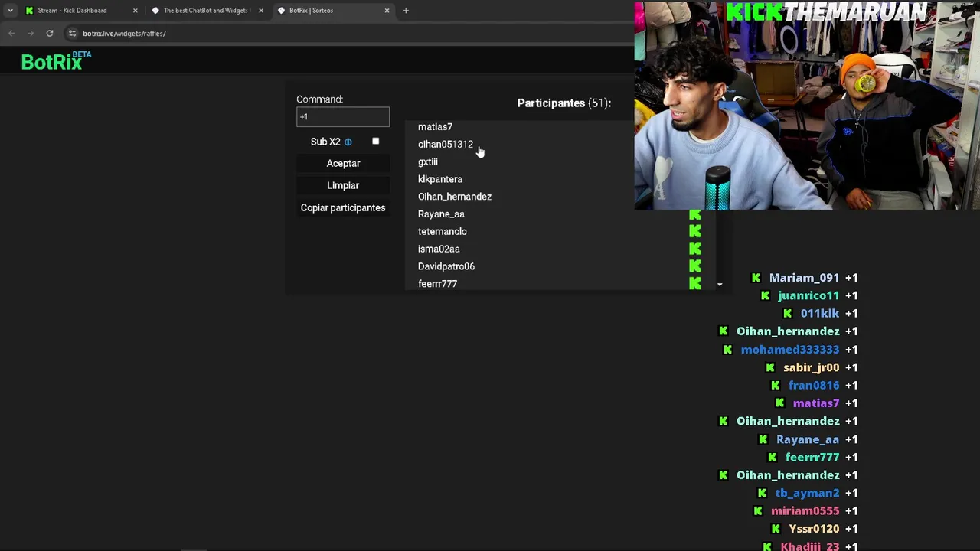Viewport: 980px width, 551px height.
Task: Go forward in browser history
Action: pos(31,34)
